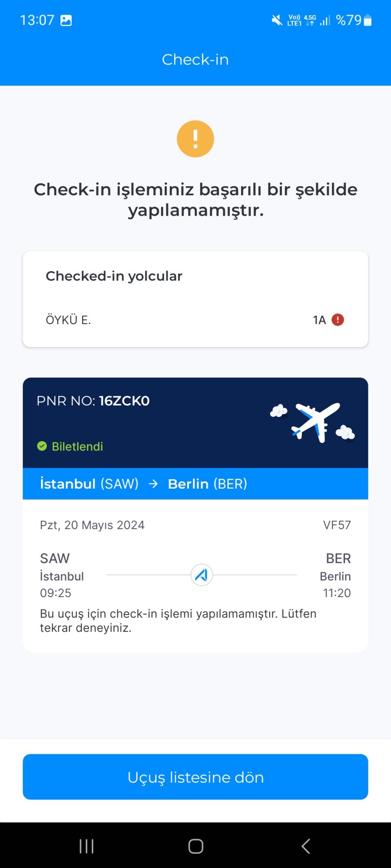Tap the airline logo on the flight route line
The image size is (391, 868).
click(201, 575)
